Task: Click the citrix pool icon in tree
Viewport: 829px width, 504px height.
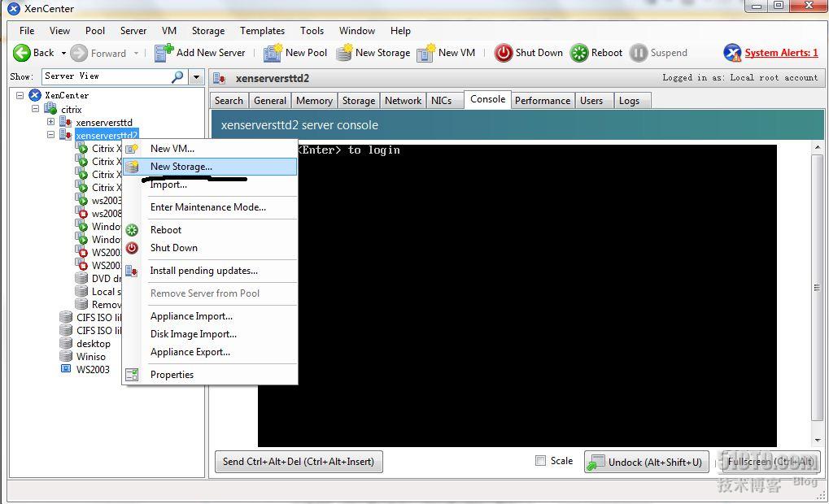Action: tap(50, 109)
